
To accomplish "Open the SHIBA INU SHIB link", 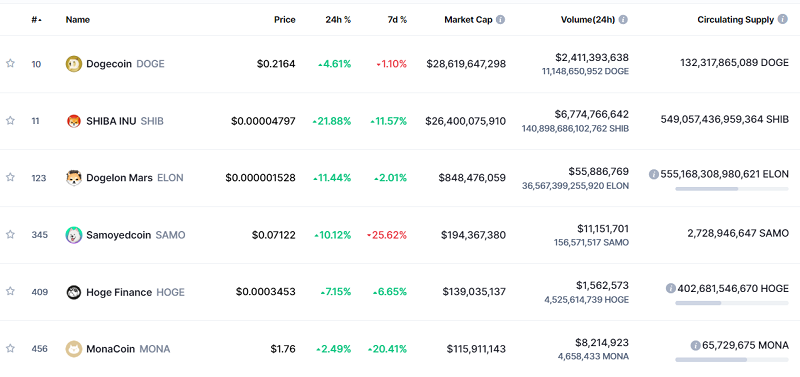I will coord(125,121).
